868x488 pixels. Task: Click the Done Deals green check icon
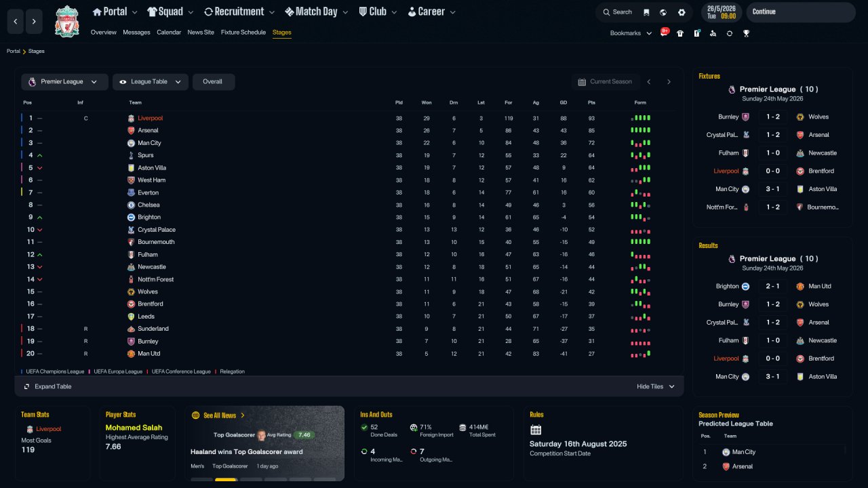coord(364,427)
